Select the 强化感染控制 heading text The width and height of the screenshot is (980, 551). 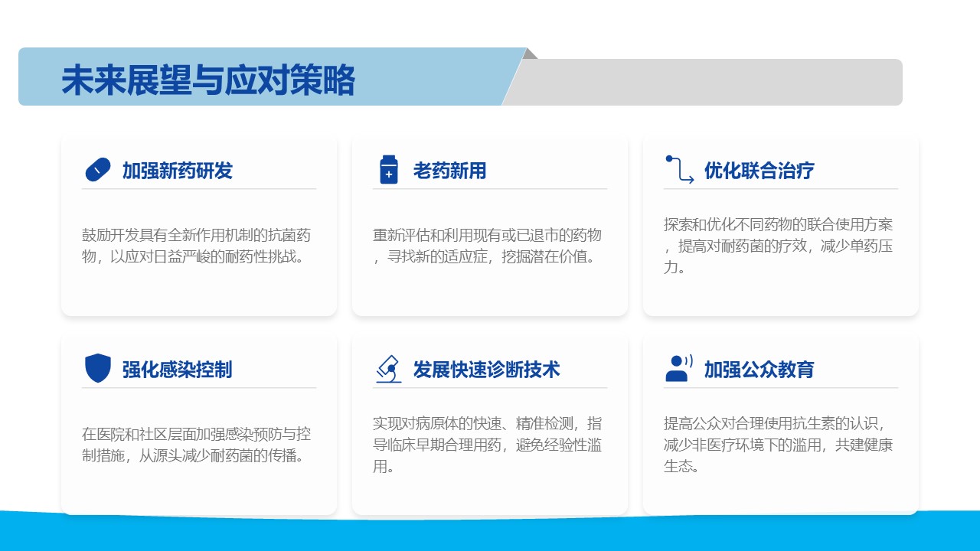[x=177, y=370]
